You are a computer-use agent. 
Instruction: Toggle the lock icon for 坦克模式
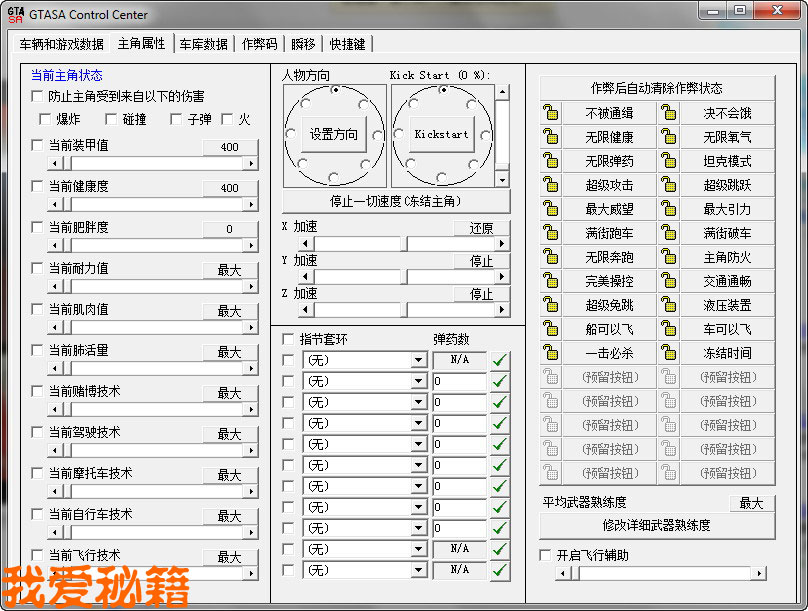(668, 160)
